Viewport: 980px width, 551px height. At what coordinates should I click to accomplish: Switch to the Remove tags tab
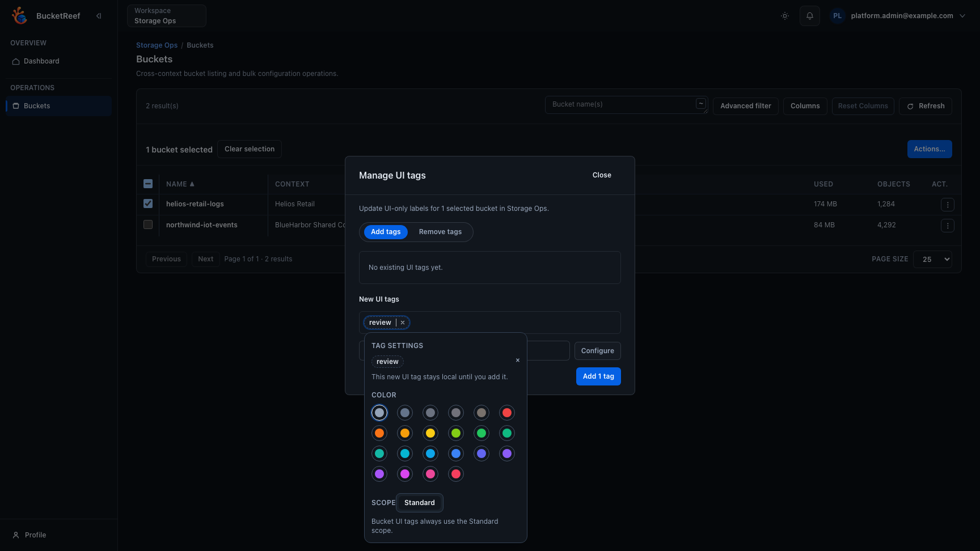pyautogui.click(x=440, y=232)
